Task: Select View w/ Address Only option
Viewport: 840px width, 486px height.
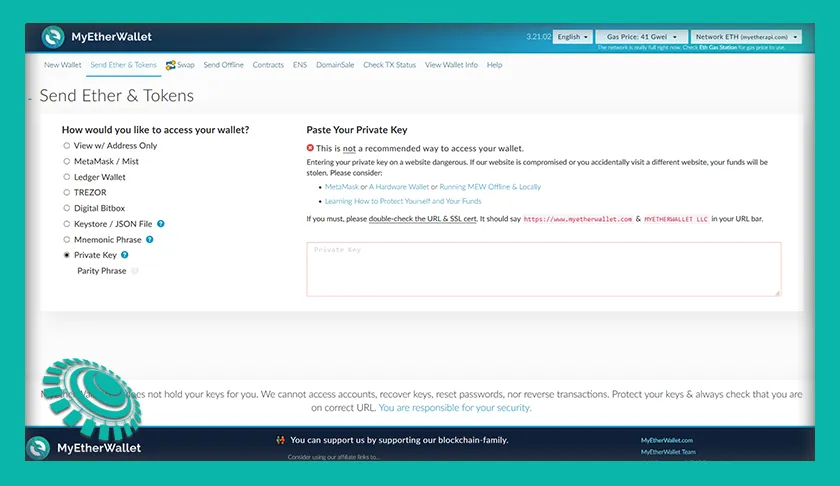Action: pos(110,145)
